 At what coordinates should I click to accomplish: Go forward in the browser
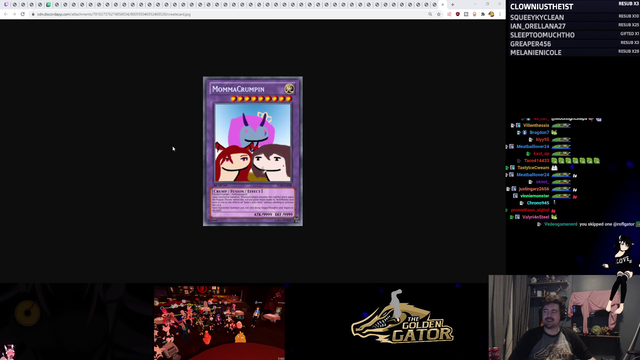14,14
